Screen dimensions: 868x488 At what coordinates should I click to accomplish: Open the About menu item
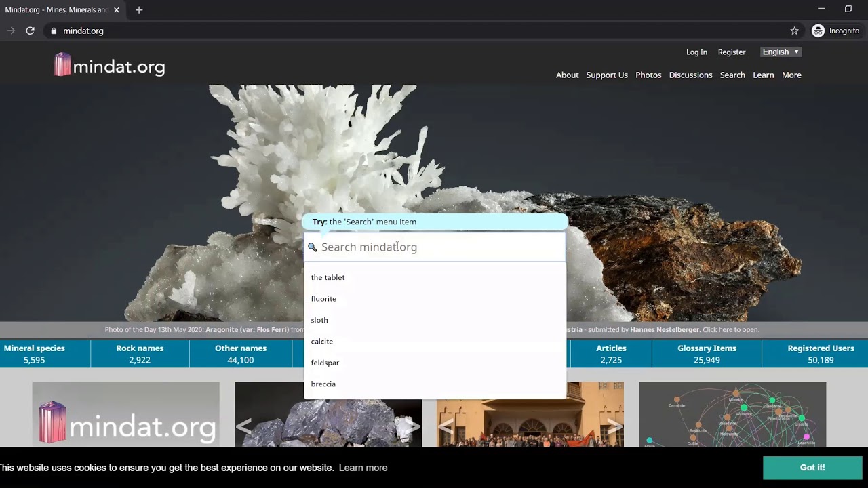point(567,75)
